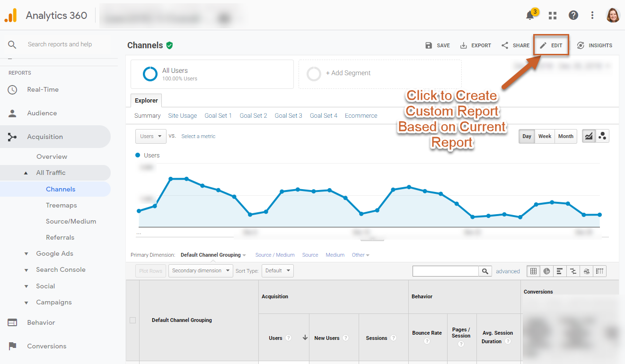Tick the select-all rows checkbox
The image size is (625, 364).
tap(132, 320)
